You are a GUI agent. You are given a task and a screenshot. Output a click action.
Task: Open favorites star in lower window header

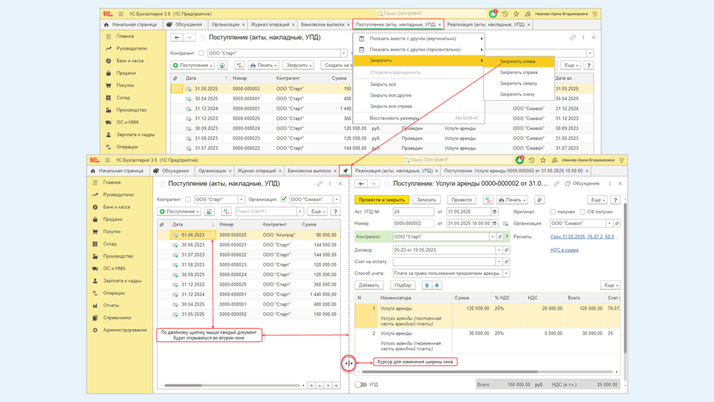pyautogui.click(x=543, y=160)
